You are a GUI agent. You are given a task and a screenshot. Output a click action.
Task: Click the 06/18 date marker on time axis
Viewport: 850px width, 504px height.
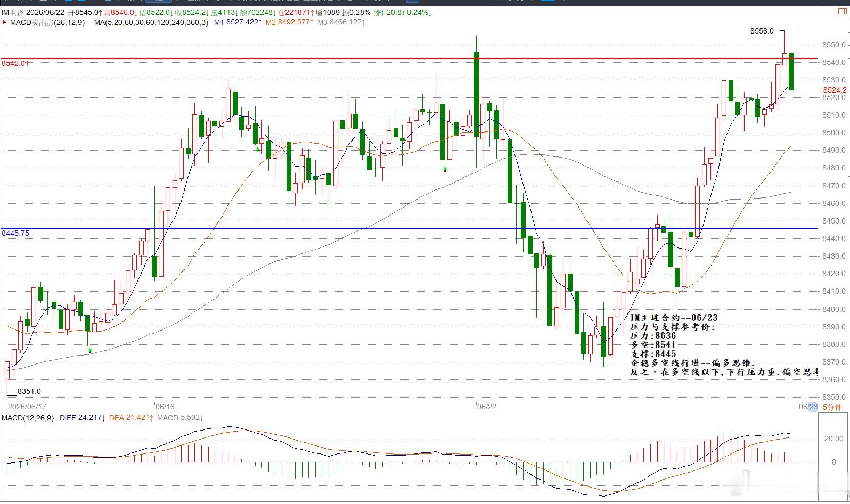[x=165, y=407]
